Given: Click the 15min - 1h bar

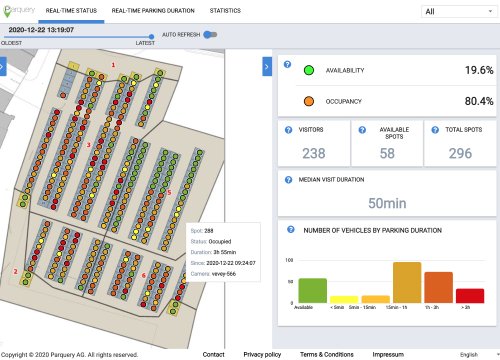Looking at the screenshot, I should pyautogui.click(x=407, y=283).
